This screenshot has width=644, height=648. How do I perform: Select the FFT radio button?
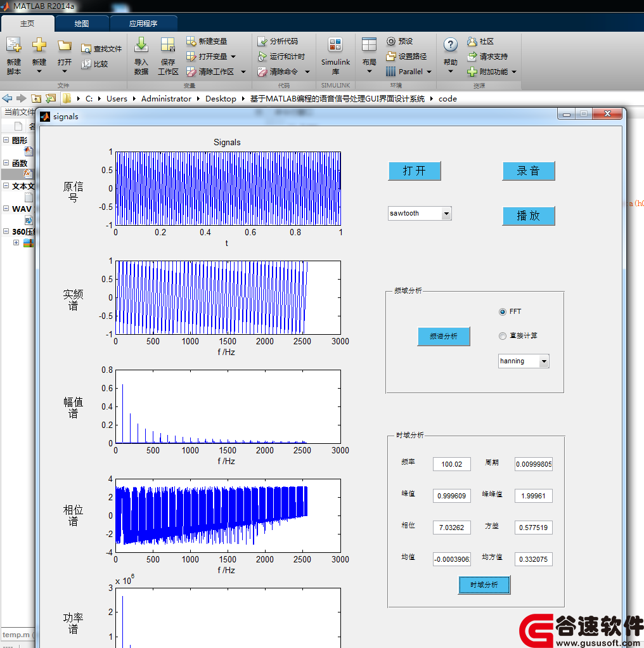coord(502,311)
